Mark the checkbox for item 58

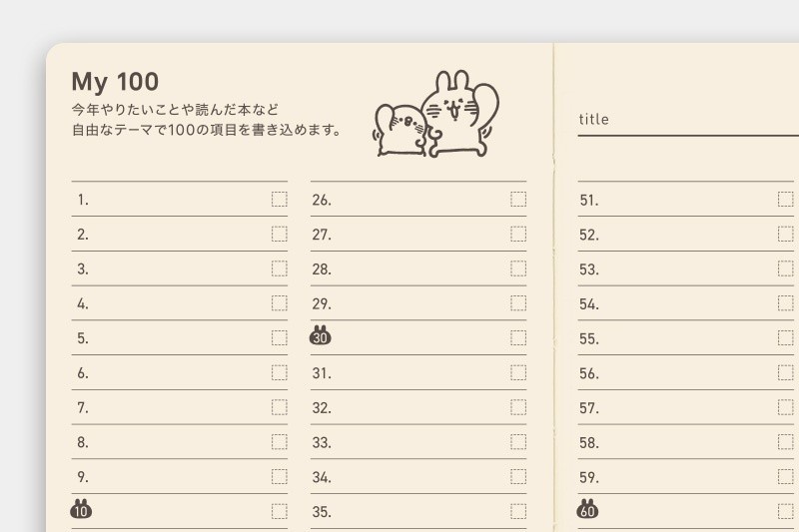pyautogui.click(x=786, y=442)
